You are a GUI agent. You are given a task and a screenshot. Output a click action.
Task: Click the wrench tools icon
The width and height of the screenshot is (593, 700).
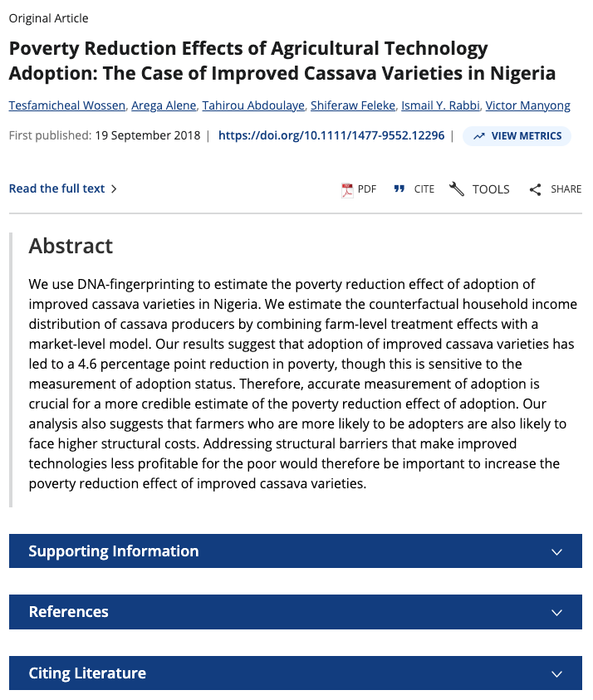pos(456,188)
